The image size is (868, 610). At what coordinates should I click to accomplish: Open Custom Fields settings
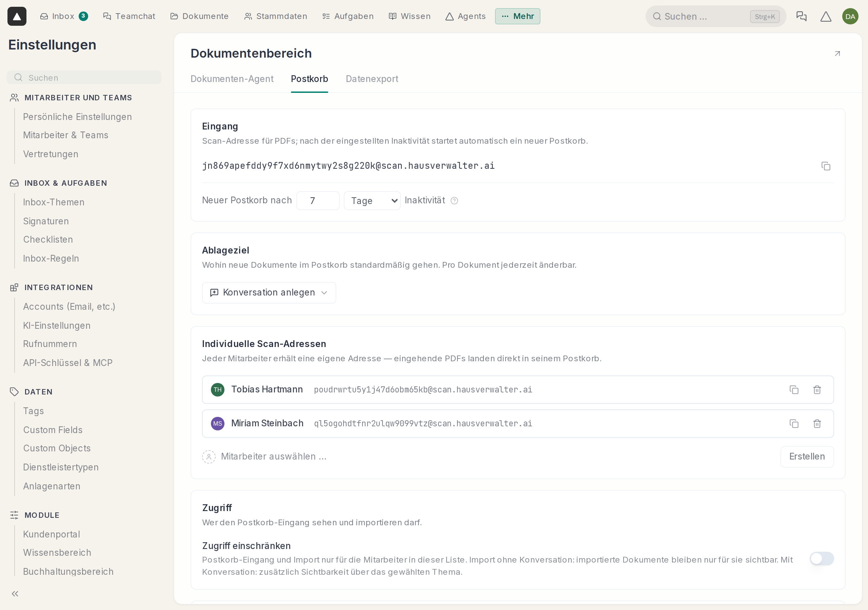pyautogui.click(x=53, y=430)
